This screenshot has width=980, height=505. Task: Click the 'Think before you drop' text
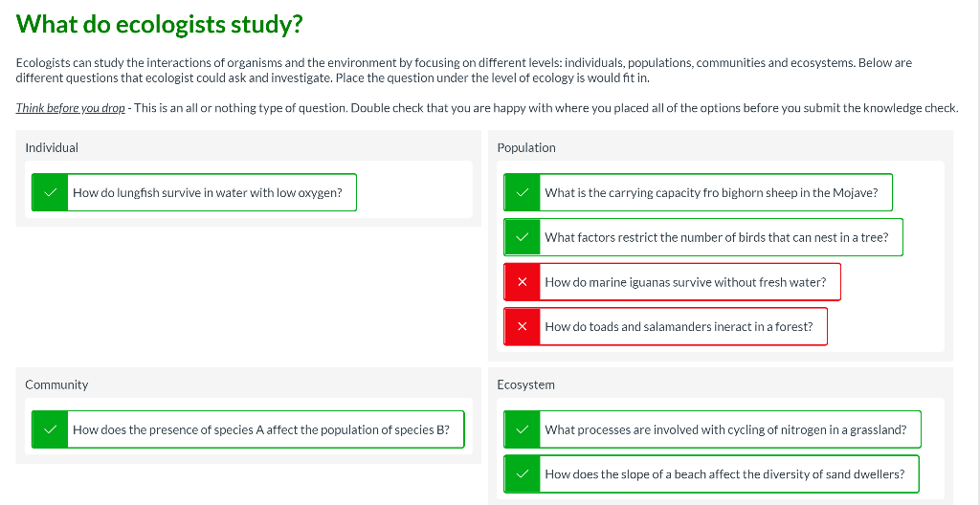coord(70,108)
